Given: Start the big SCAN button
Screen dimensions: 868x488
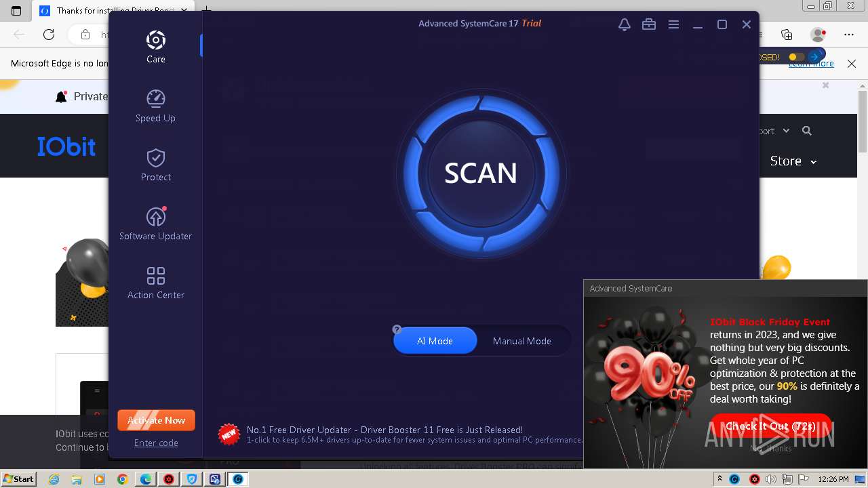Looking at the screenshot, I should 481,173.
